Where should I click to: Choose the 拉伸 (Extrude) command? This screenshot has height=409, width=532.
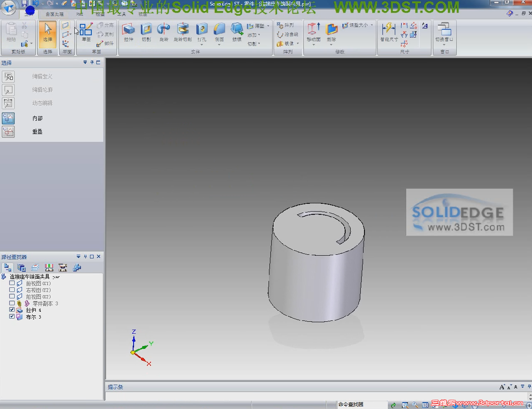coord(129,32)
